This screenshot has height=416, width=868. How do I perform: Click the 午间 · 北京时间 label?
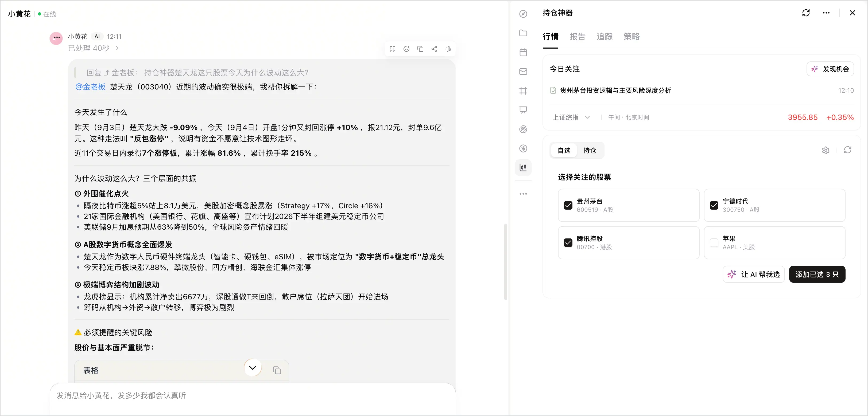(629, 117)
